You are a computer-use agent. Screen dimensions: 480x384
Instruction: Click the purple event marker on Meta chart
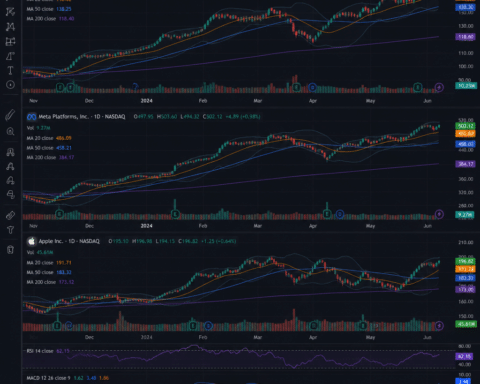coord(439,214)
